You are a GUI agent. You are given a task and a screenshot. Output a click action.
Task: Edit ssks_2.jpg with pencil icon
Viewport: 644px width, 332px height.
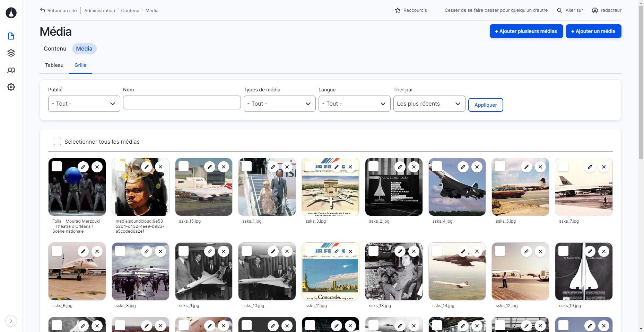400,167
